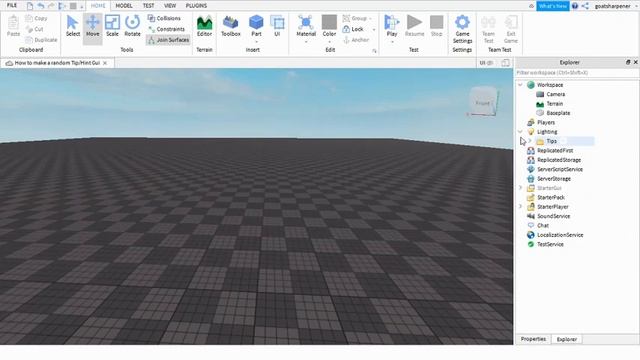Switch to the HOME ribbon tab

[98, 6]
